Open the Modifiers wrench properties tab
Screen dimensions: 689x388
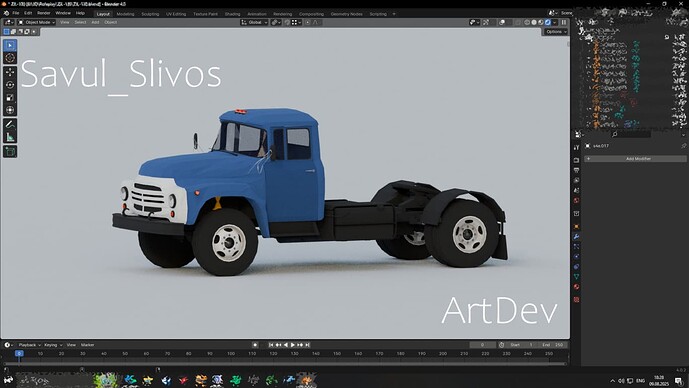(x=577, y=236)
